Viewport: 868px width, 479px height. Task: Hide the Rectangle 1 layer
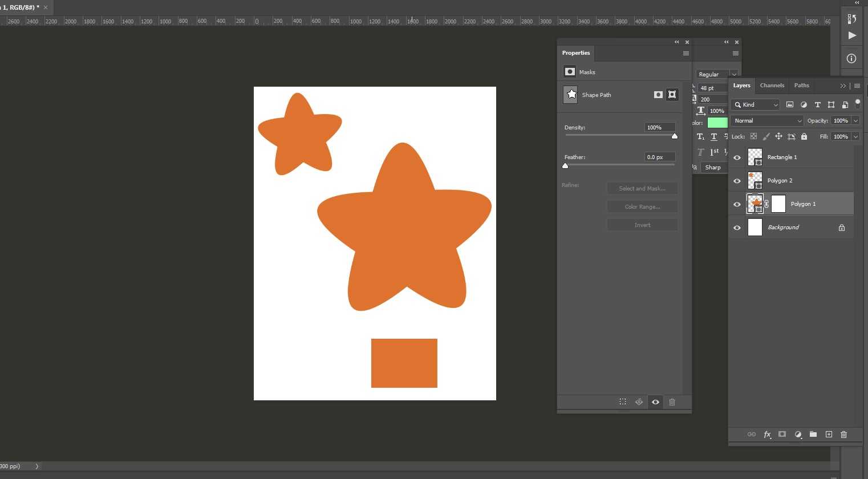click(737, 157)
